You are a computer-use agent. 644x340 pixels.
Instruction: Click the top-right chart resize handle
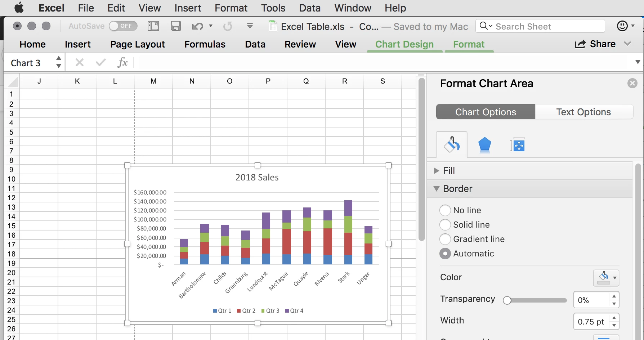(389, 165)
